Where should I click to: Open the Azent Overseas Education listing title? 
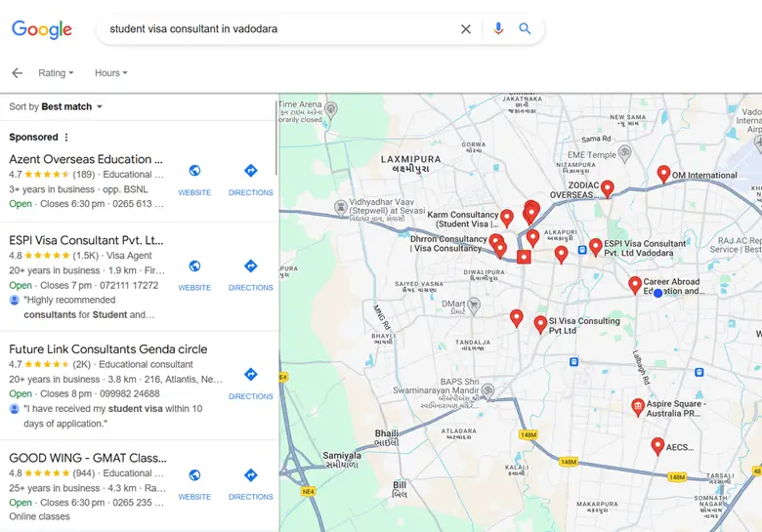click(x=86, y=159)
